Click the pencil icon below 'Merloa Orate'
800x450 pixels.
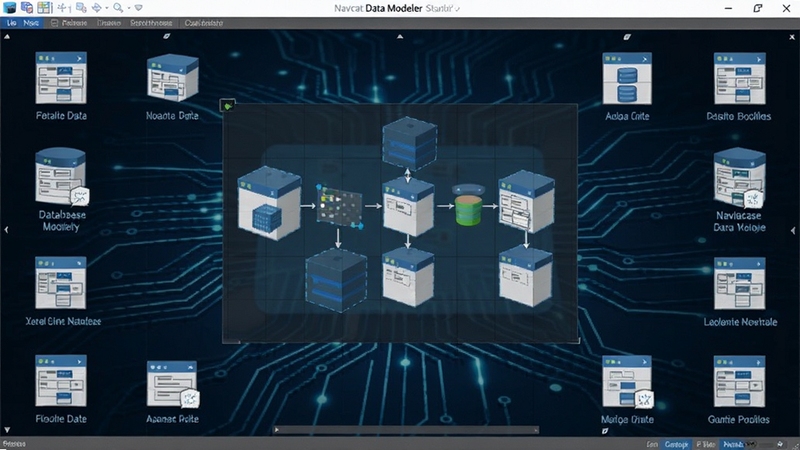pyautogui.click(x=605, y=431)
